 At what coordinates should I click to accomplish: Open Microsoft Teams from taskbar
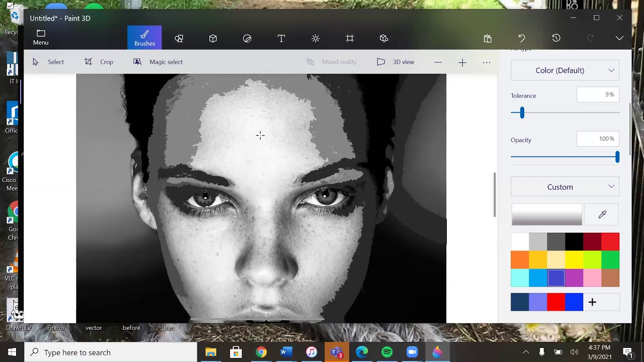337,352
